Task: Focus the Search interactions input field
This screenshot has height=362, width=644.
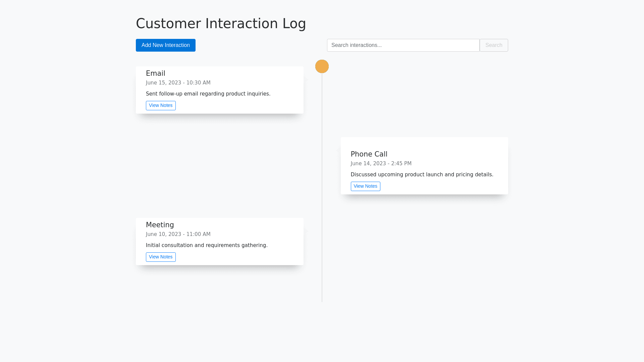Action: click(x=403, y=45)
